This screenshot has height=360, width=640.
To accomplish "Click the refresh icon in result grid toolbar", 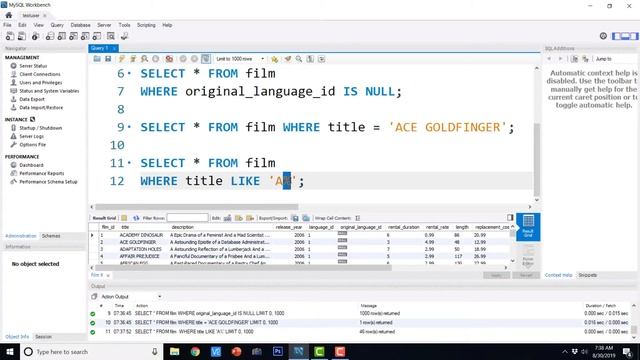I will (136, 218).
